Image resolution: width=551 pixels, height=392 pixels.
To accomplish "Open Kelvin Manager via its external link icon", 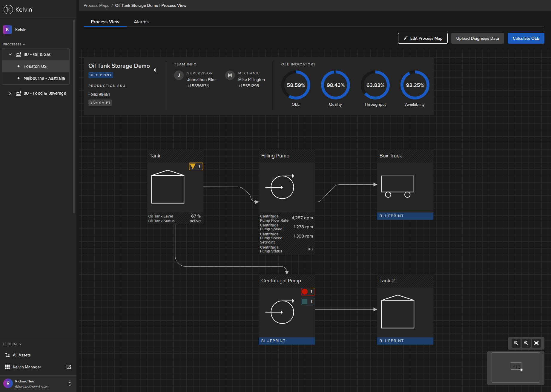I will point(68,367).
